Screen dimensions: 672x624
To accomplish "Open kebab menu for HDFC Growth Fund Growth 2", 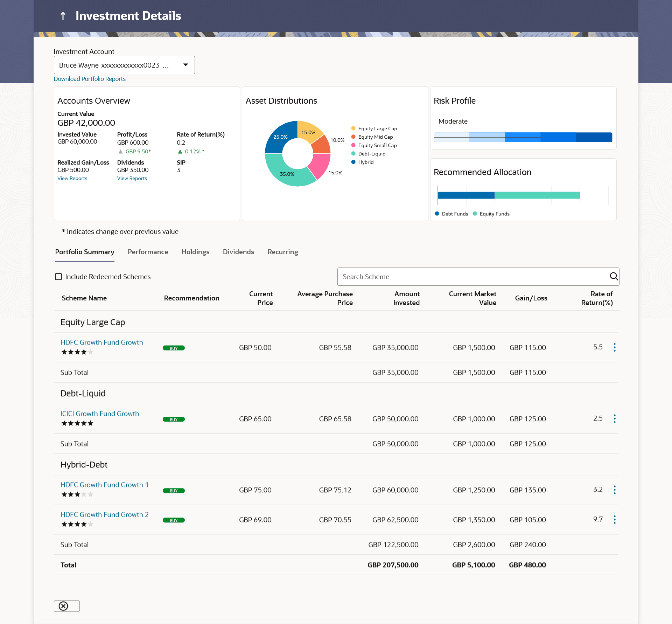I will click(614, 520).
